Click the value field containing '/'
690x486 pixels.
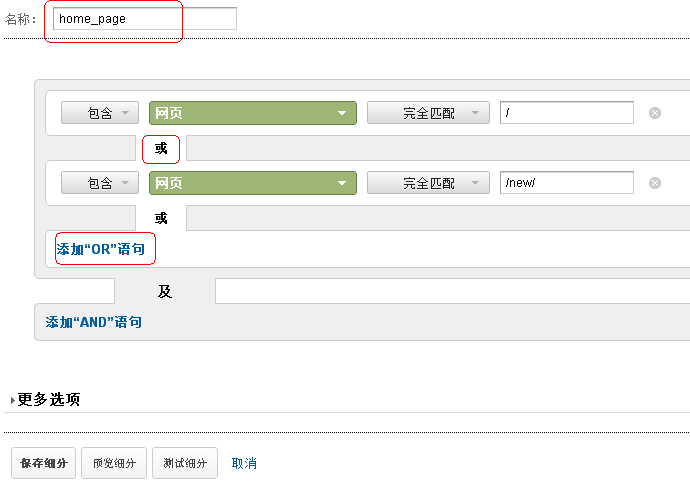(566, 113)
